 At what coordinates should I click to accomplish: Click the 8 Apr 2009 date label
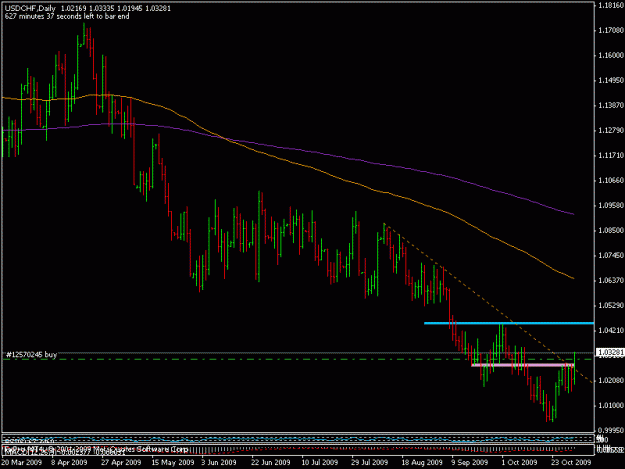69,463
